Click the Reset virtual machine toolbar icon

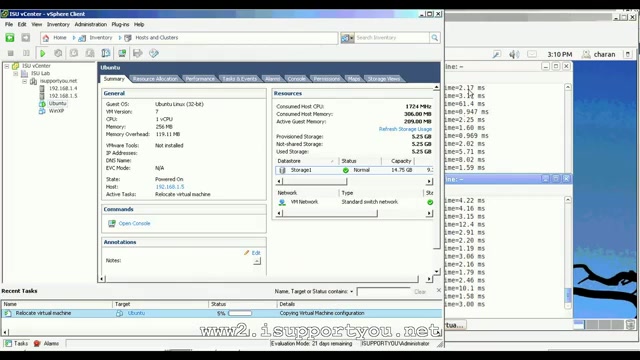(x=58, y=53)
